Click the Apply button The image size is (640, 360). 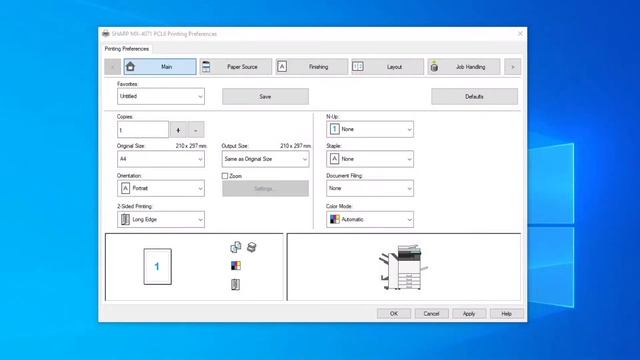[469, 313]
